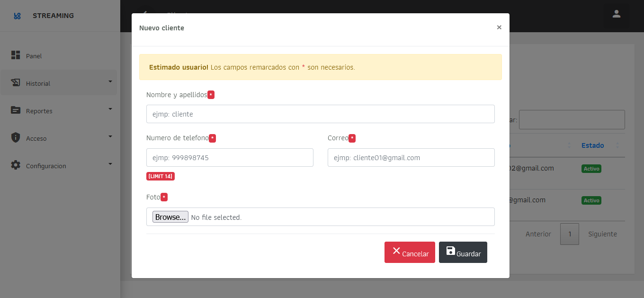Sort by the Estado column header

pyautogui.click(x=593, y=145)
